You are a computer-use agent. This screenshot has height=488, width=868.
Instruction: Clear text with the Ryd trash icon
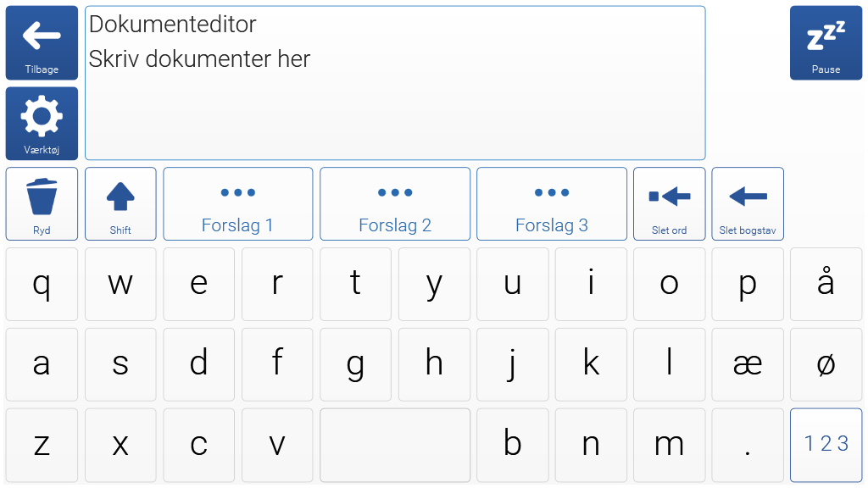pyautogui.click(x=42, y=204)
